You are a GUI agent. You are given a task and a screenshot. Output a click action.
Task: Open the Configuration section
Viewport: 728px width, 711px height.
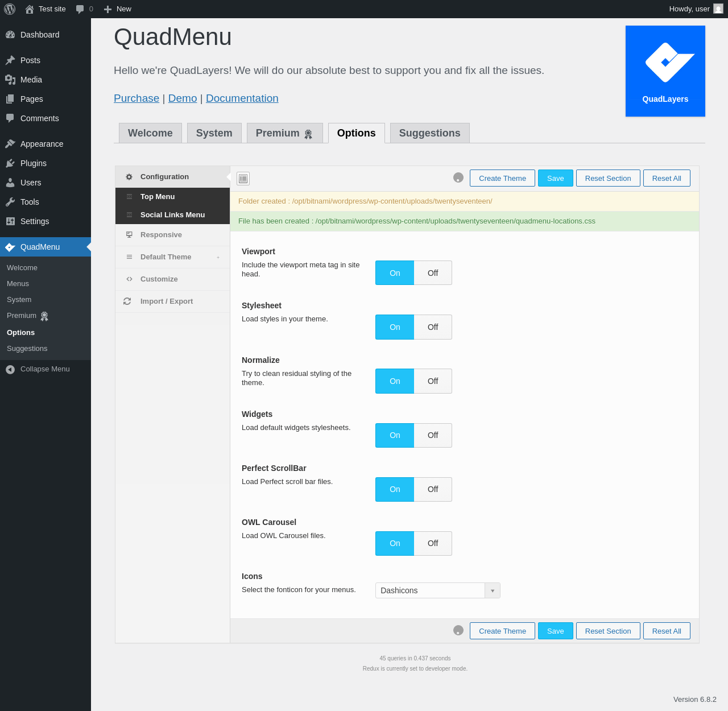click(172, 177)
